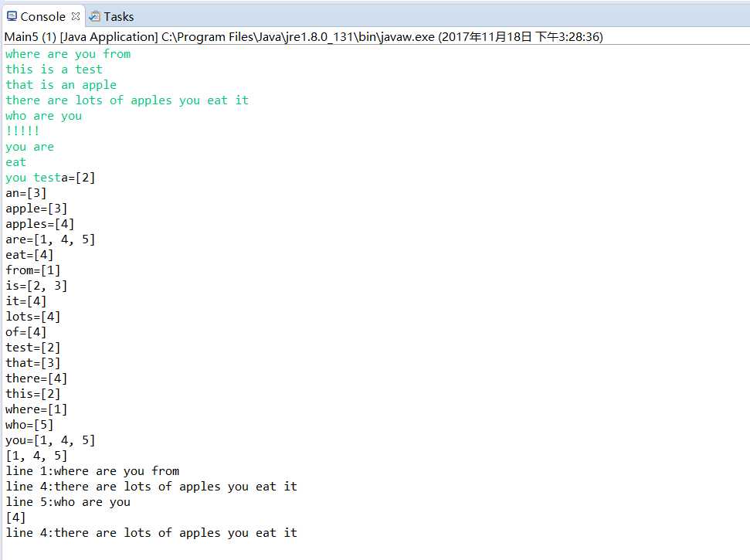The height and width of the screenshot is (560, 750).
Task: Click the green 'eat' query line
Action: [15, 162]
